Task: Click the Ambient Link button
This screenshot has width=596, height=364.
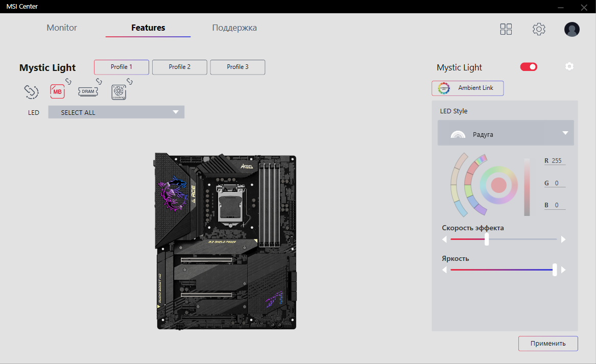Action: [467, 88]
